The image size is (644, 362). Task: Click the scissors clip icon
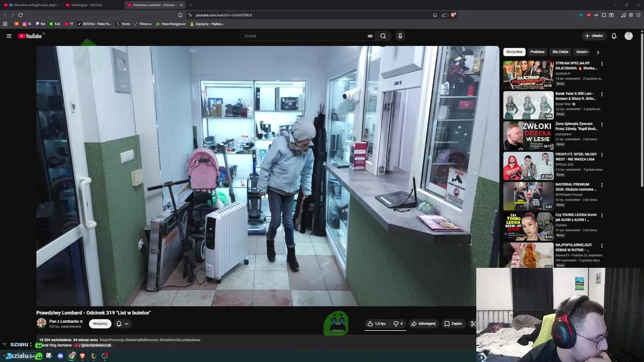point(473,324)
